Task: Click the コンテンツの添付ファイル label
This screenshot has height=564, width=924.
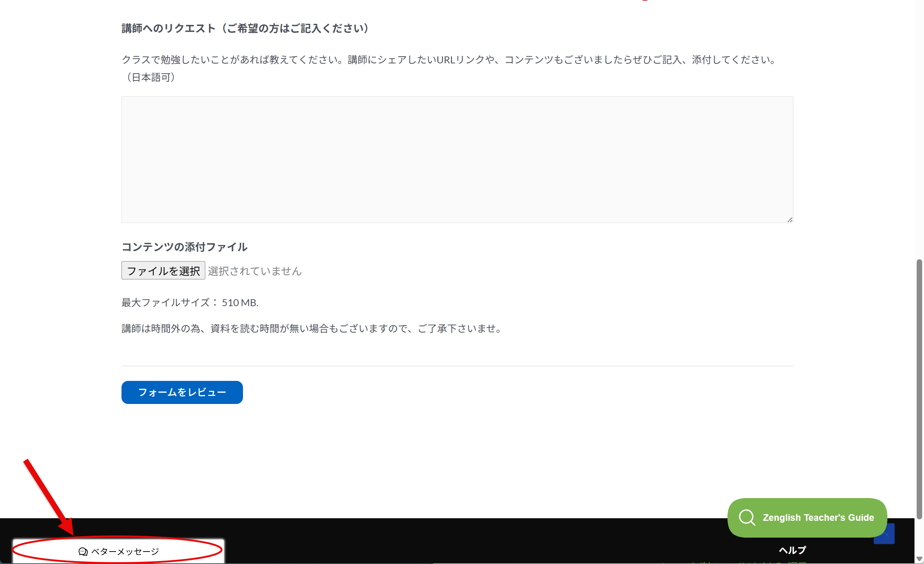Action: tap(184, 246)
